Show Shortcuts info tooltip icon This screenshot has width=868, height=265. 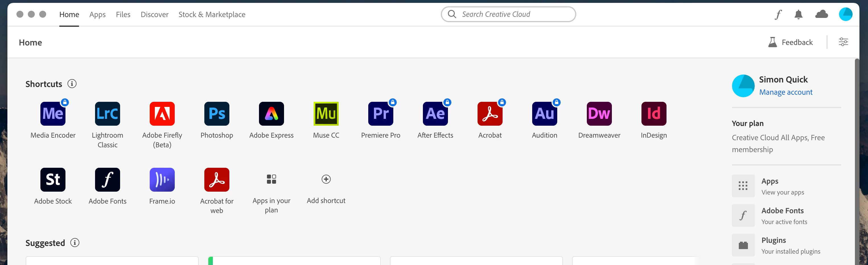[x=72, y=84]
